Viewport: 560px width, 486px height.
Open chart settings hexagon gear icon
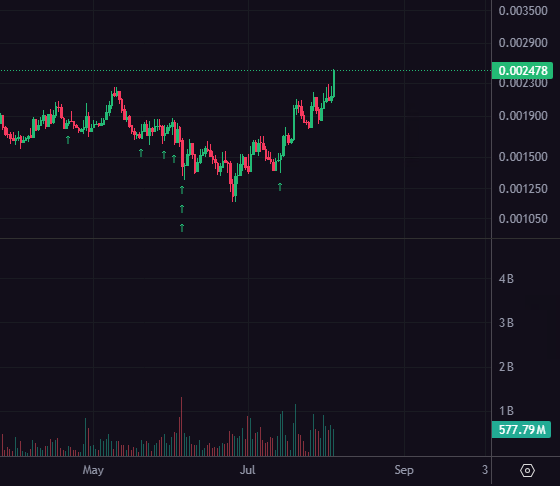(527, 470)
